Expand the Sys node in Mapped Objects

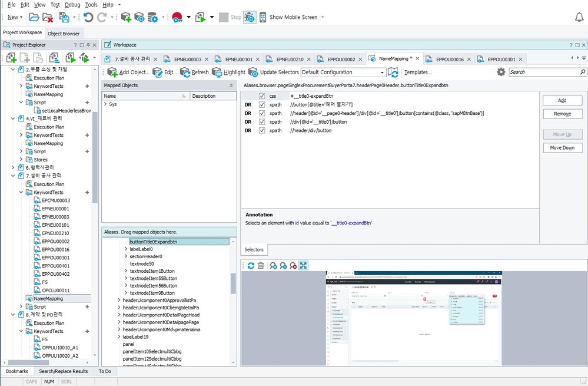[105, 104]
